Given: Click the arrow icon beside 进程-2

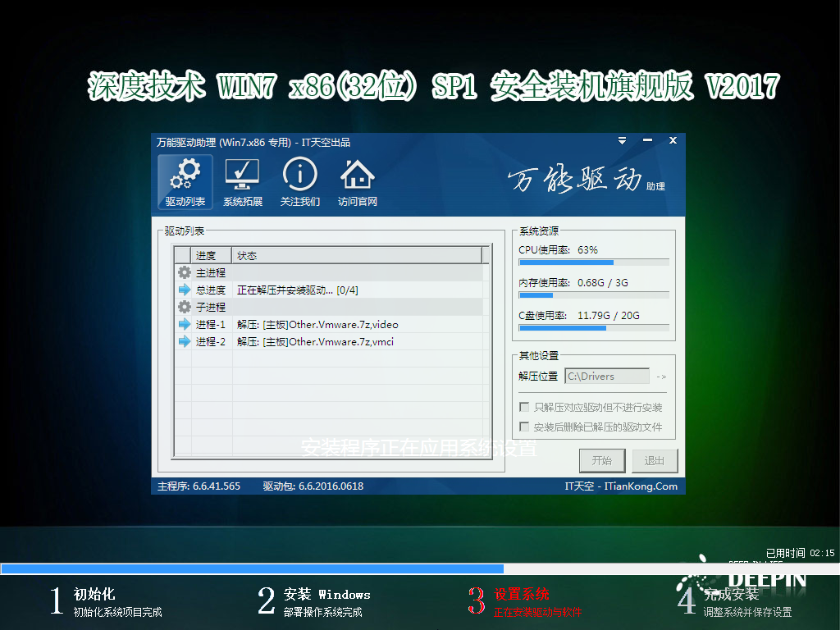Looking at the screenshot, I should (185, 341).
